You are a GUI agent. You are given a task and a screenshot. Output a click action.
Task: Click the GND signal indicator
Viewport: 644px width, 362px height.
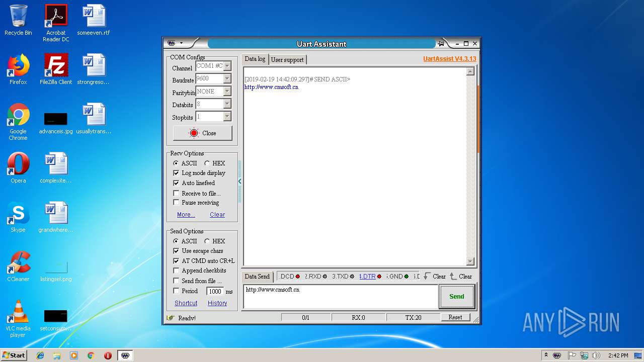click(x=397, y=276)
